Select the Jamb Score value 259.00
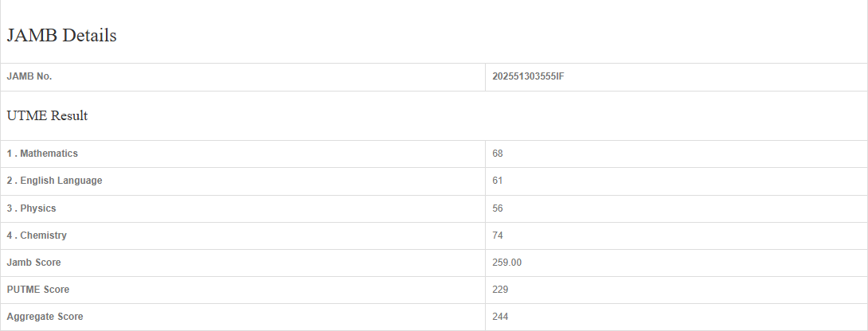The height and width of the screenshot is (331, 868). click(x=507, y=263)
